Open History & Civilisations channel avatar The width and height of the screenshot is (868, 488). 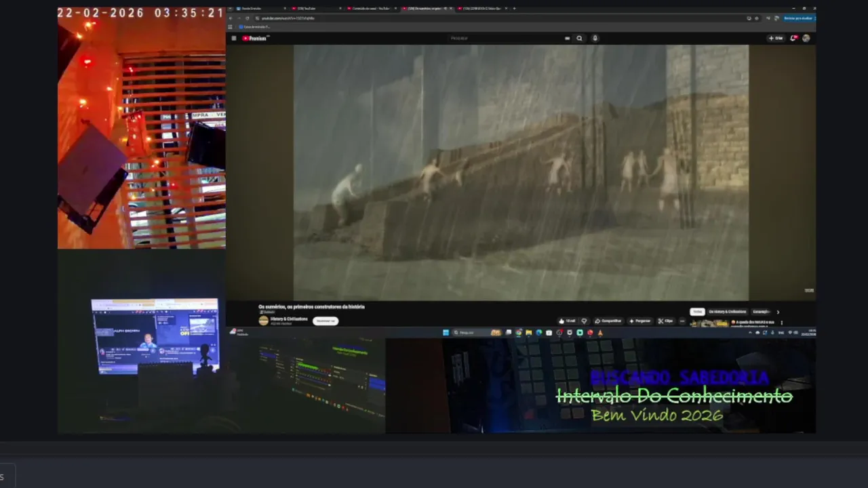point(263,321)
